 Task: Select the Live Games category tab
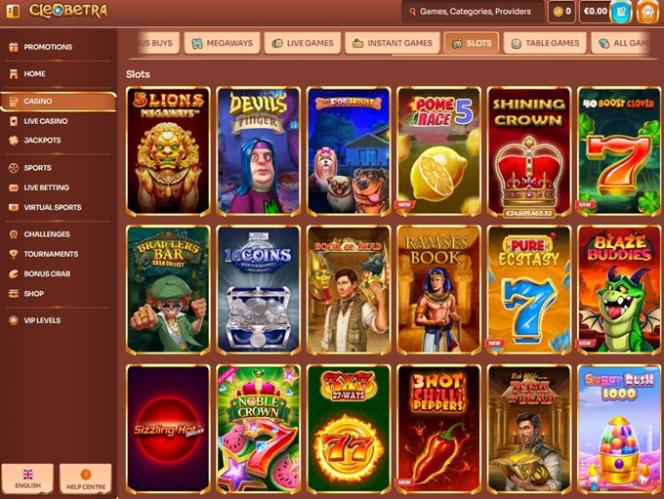pyautogui.click(x=302, y=43)
